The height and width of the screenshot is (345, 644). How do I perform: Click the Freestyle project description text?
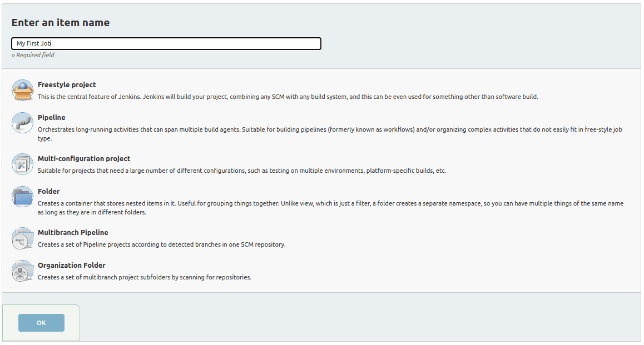pos(288,97)
